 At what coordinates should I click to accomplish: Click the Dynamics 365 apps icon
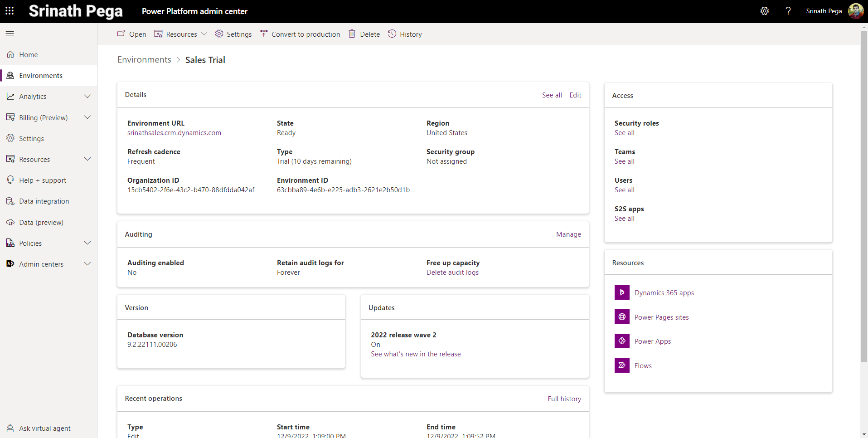[622, 292]
